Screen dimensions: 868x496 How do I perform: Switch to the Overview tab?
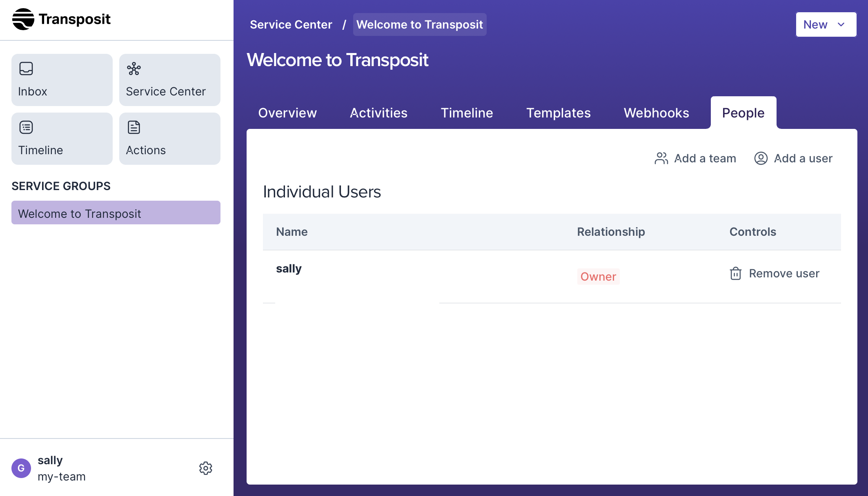tap(287, 113)
